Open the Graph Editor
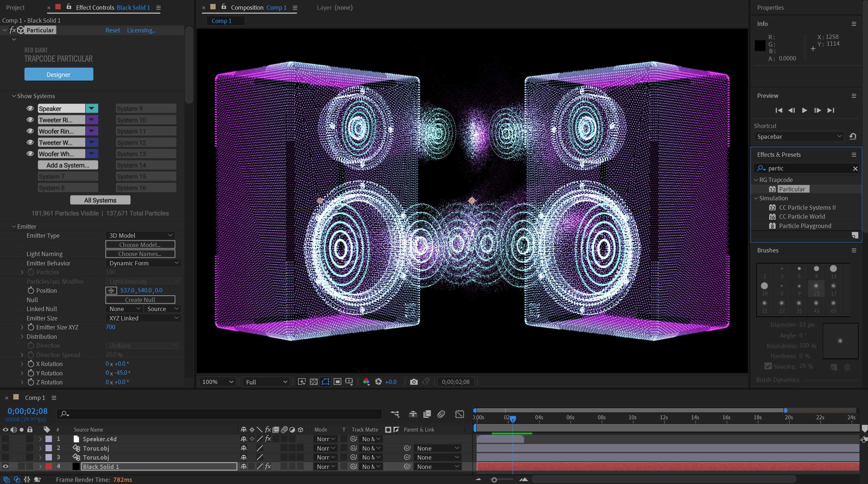Image resolution: width=868 pixels, height=484 pixels. (x=459, y=414)
